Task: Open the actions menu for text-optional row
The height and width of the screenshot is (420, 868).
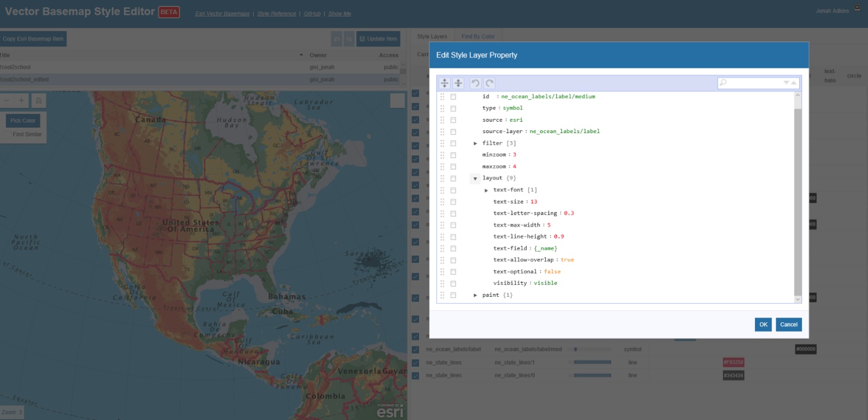Action: click(453, 272)
